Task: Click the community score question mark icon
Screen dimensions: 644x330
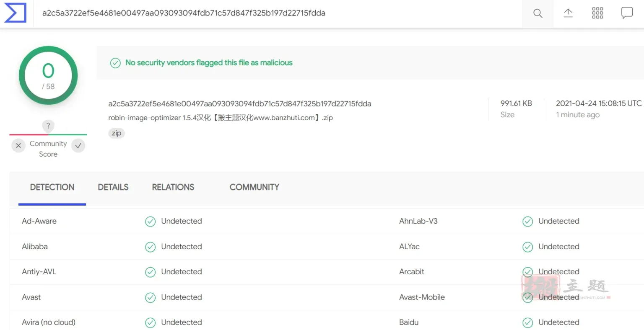Action: coord(48,126)
